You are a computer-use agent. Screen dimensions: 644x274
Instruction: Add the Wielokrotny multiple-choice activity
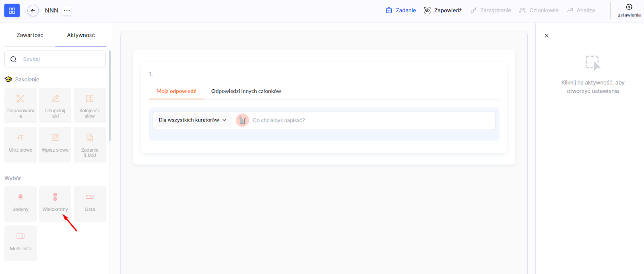(x=55, y=204)
